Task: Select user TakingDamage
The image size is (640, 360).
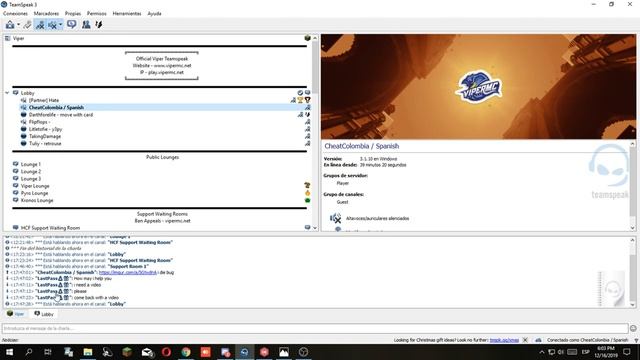Action: 44,136
